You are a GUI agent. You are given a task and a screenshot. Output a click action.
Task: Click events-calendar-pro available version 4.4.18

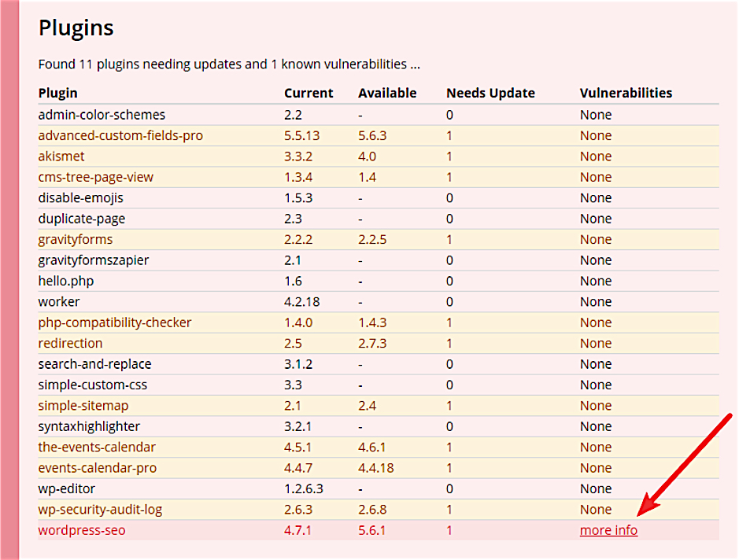(376, 468)
